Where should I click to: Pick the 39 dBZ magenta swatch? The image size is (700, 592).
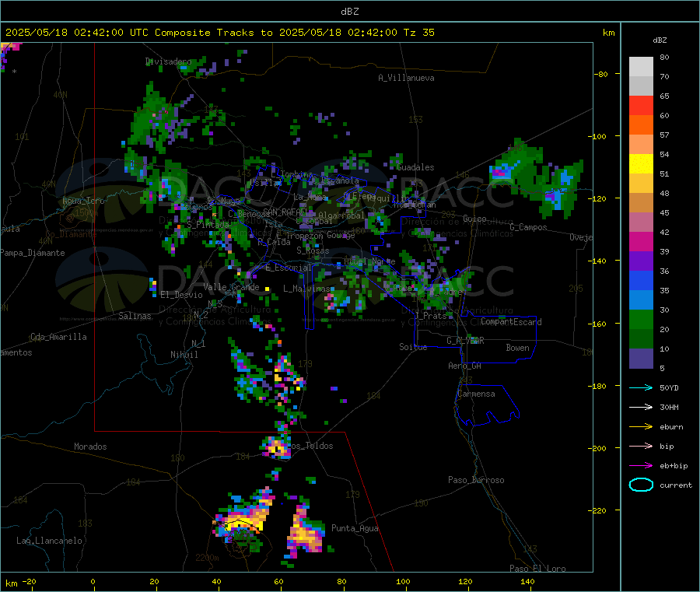641,241
